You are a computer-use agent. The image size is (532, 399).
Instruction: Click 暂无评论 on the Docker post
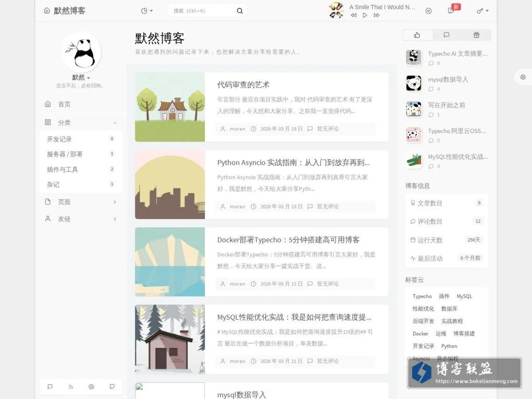(x=328, y=284)
